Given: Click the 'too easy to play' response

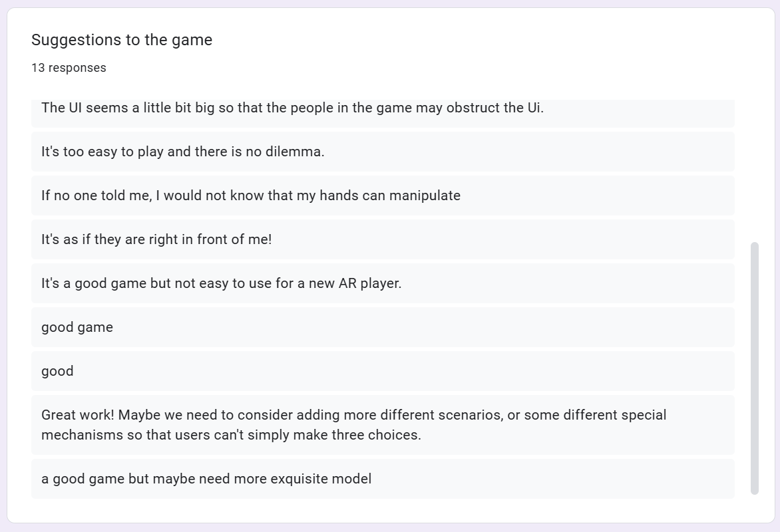Looking at the screenshot, I should coord(383,152).
